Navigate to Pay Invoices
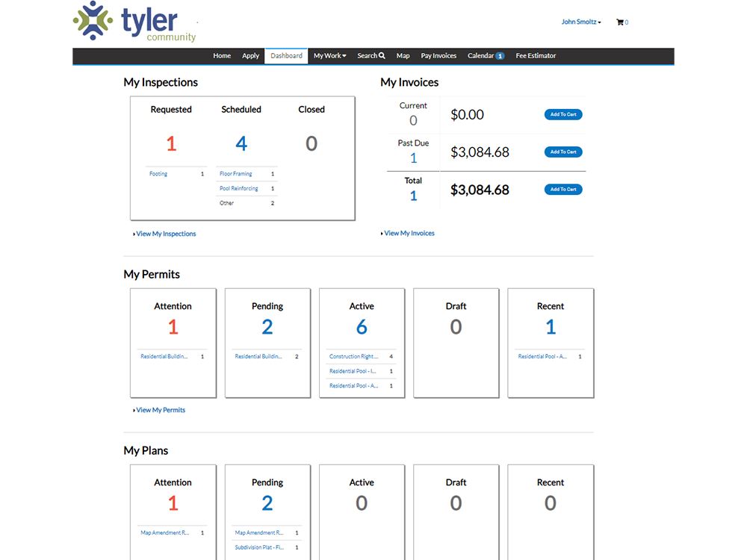 point(438,55)
